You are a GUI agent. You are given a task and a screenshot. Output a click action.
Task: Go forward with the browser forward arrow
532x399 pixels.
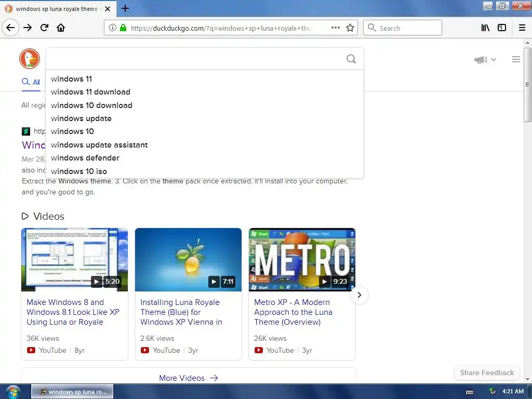tap(28, 28)
